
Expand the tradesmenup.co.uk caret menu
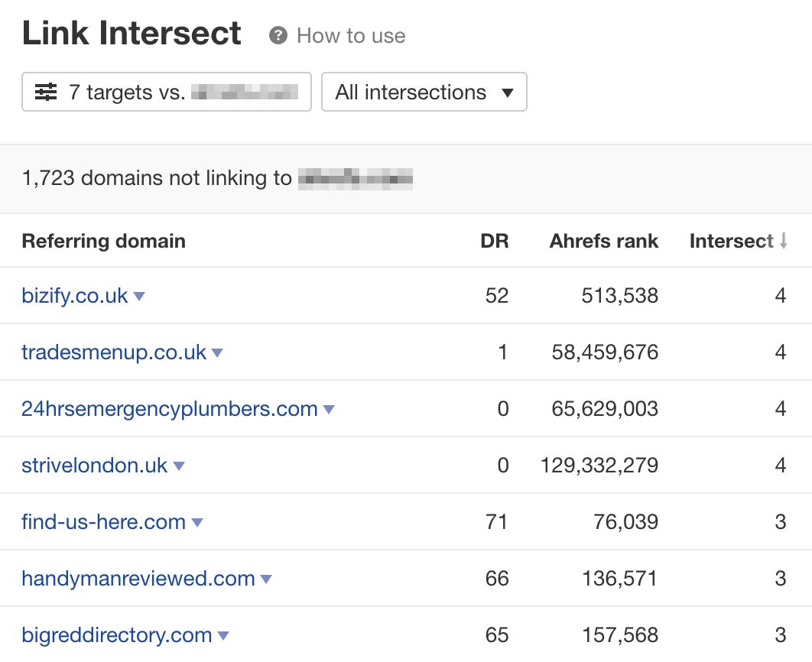tap(217, 353)
